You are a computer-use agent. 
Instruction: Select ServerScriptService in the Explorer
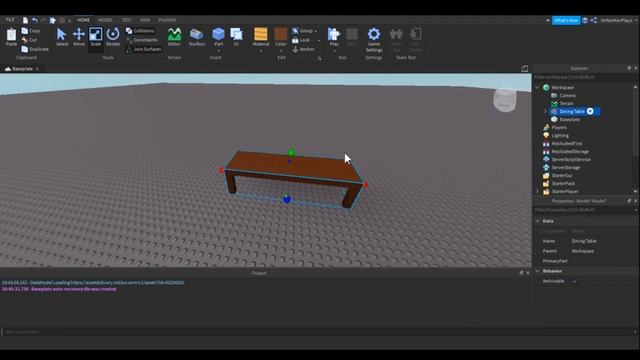point(571,160)
